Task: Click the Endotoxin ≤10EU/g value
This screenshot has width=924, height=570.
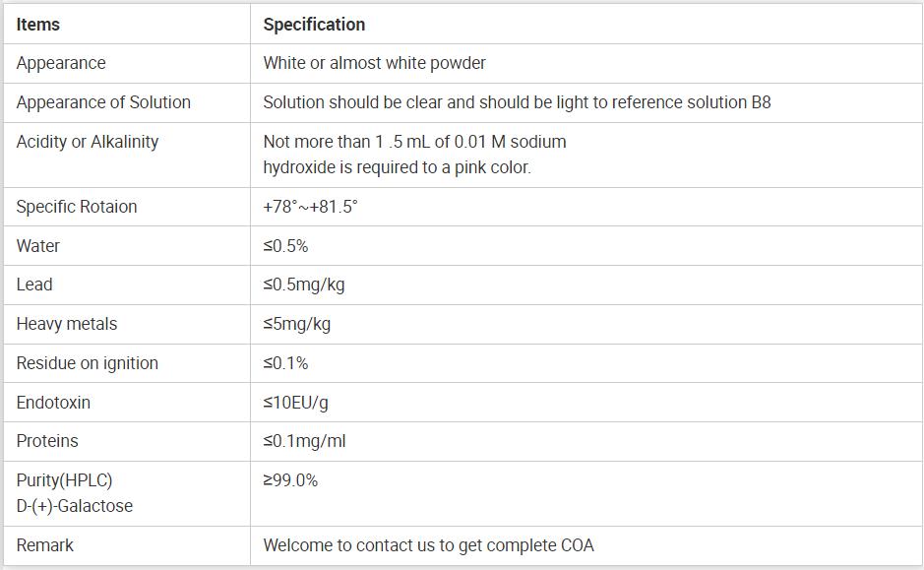Action: 296,403
